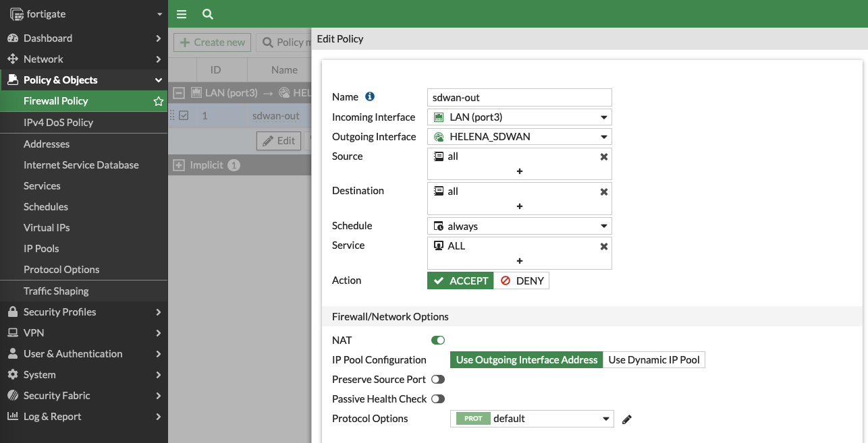868x443 pixels.
Task: Remove 'all' from Source field
Action: pos(604,156)
